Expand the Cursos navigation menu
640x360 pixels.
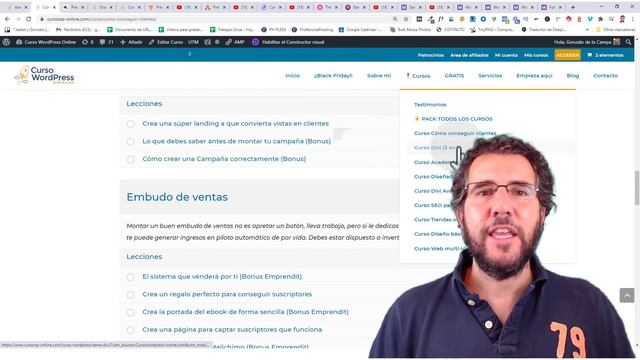click(x=418, y=76)
